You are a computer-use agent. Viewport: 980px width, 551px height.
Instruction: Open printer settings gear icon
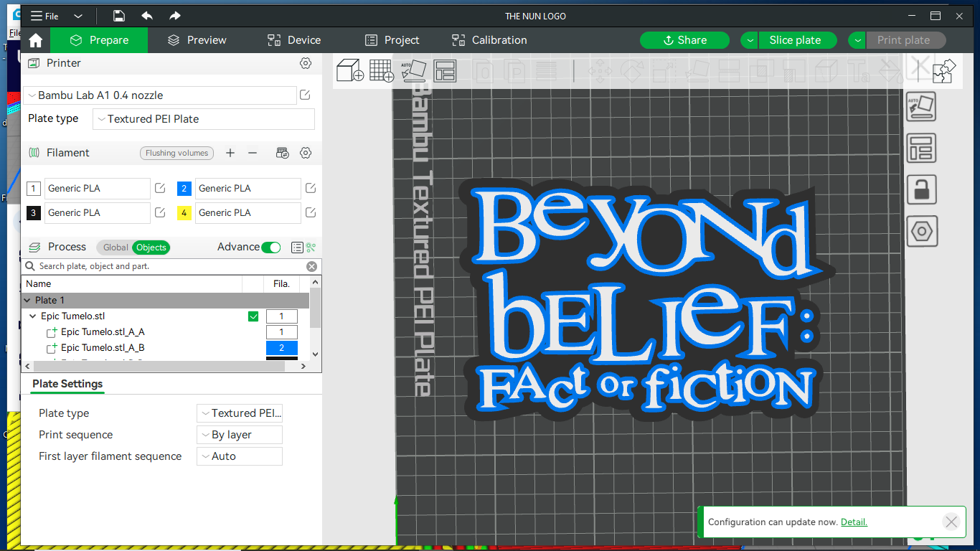pos(306,63)
